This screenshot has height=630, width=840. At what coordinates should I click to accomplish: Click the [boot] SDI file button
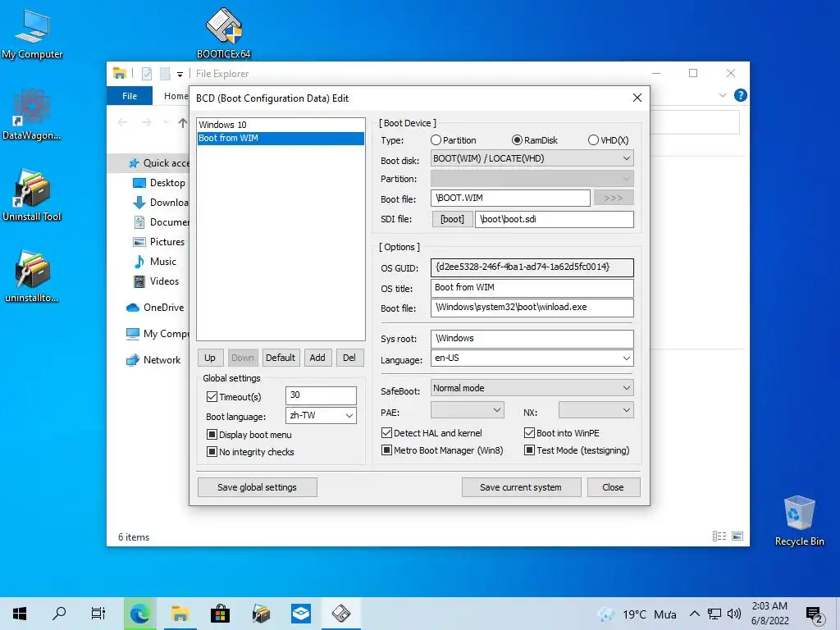(x=452, y=219)
